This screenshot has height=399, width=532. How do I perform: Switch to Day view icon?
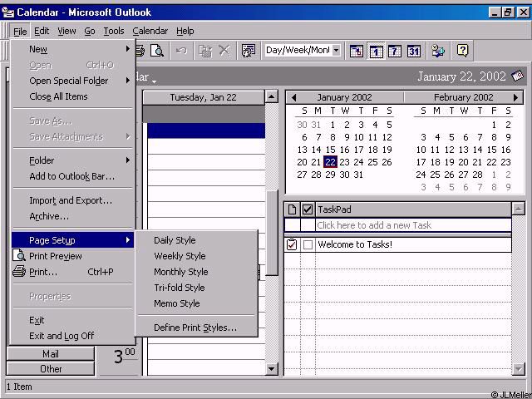point(376,51)
